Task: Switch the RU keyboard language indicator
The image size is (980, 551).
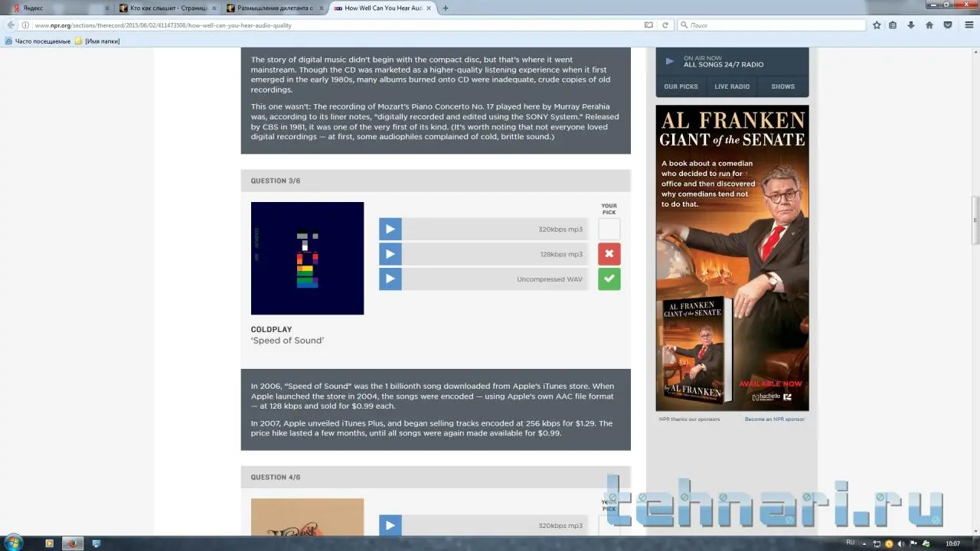Action: (850, 543)
